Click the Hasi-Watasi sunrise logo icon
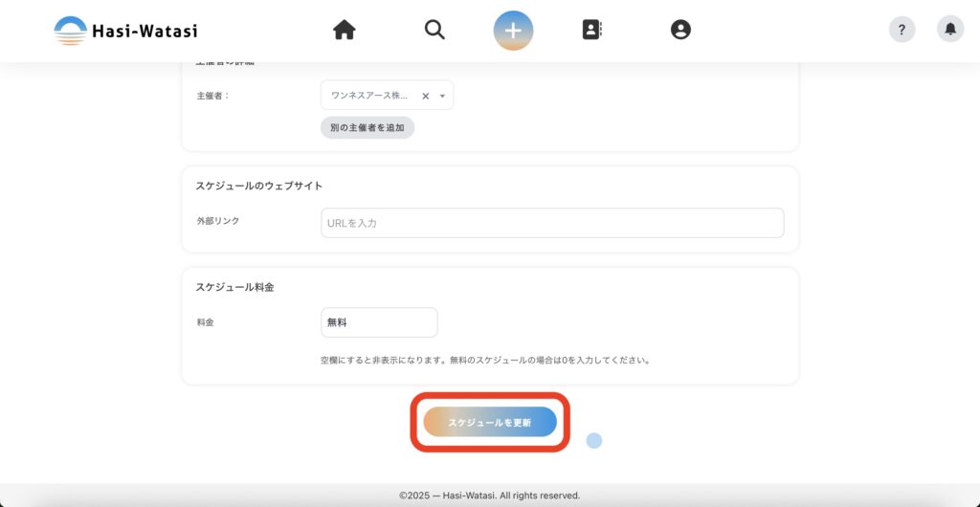The height and width of the screenshot is (507, 980). (70, 31)
